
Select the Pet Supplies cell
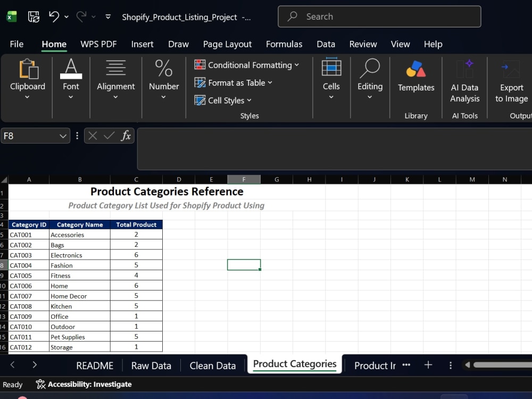coord(80,337)
